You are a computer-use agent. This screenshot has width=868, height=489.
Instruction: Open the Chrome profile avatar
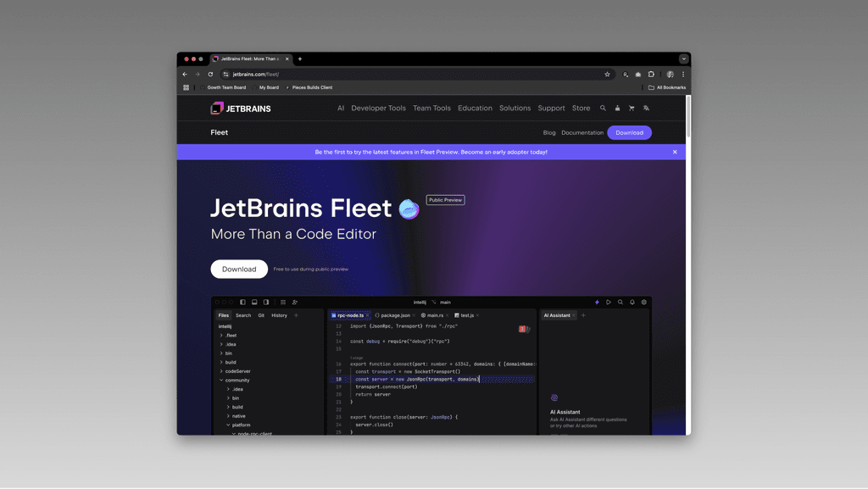pos(670,74)
